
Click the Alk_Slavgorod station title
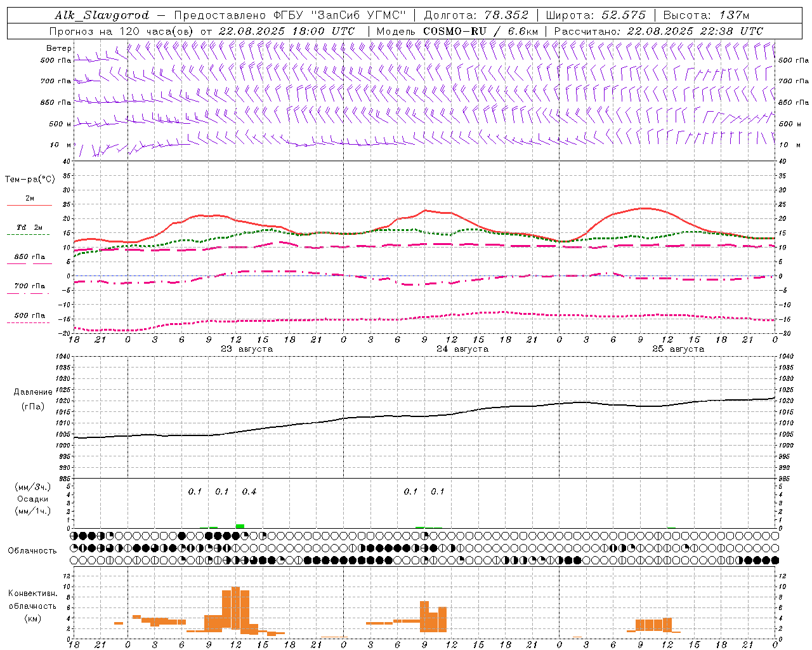click(x=102, y=15)
